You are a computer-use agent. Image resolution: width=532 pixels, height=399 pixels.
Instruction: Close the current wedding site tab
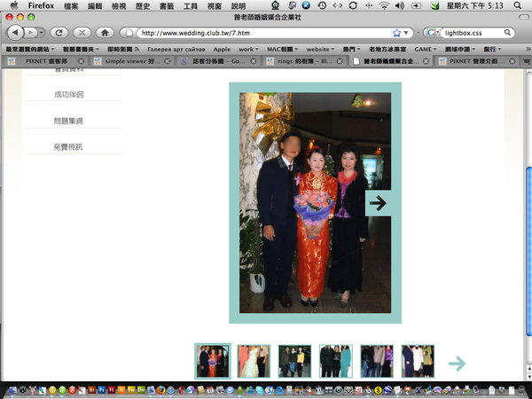click(x=426, y=61)
